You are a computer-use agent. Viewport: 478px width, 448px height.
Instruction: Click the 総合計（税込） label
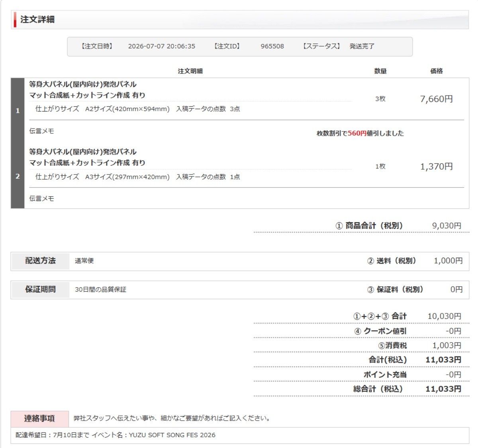(378, 389)
